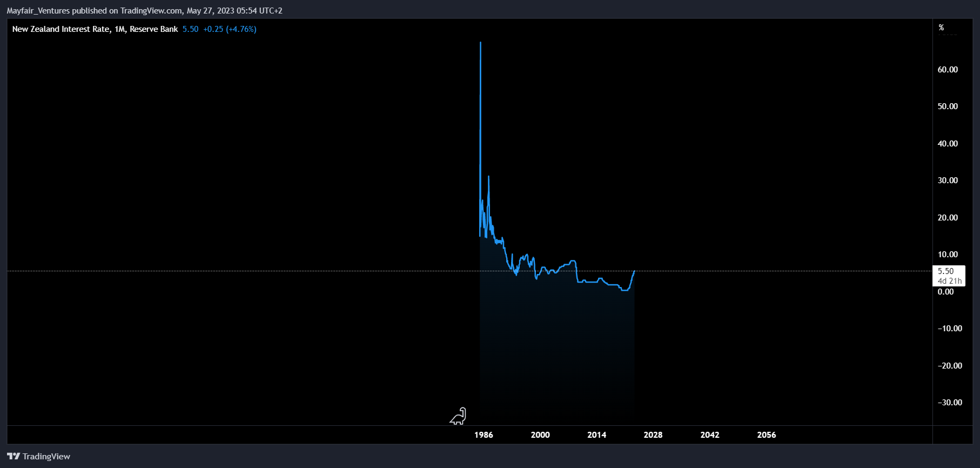Click the 5.50 current value in legend
This screenshot has height=468, width=980.
(x=190, y=29)
